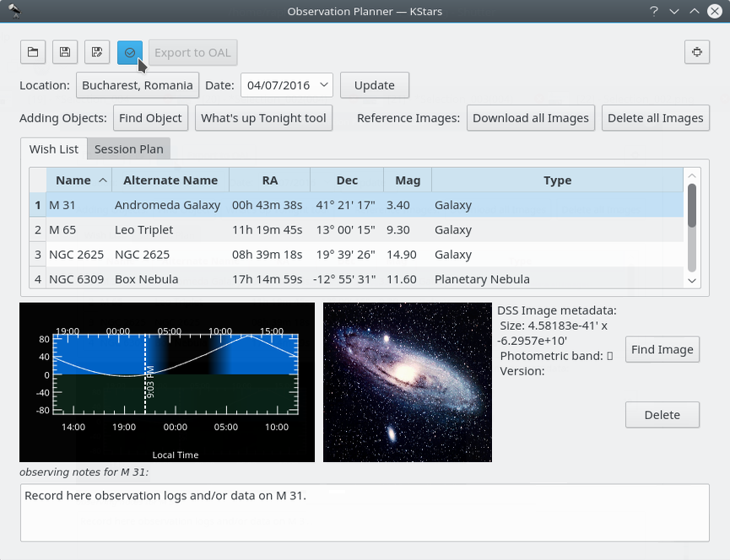Click the open observing list folder icon
Image resolution: width=730 pixels, height=560 pixels.
click(x=33, y=52)
